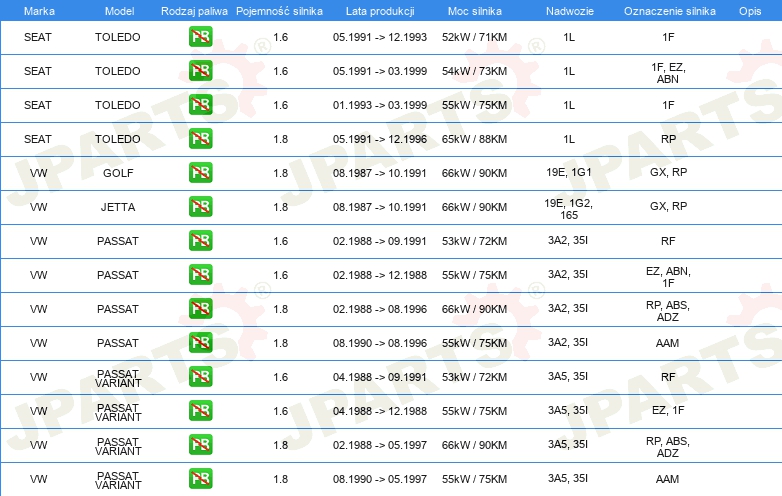Click the fuel icon for Passat Variant 04.1988 -> 09.1991

coord(200,377)
